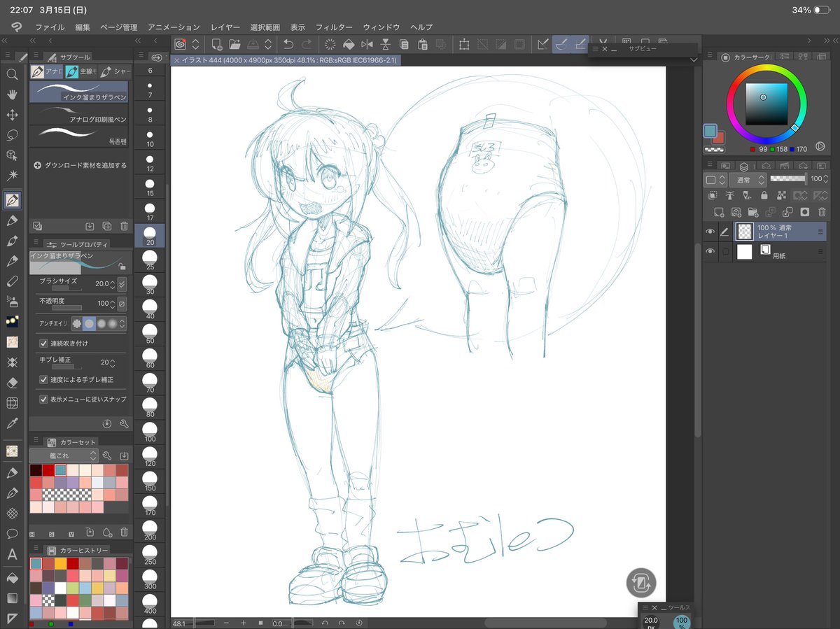Toggle clip to layer below icon
840x629 pixels.
[713, 196]
